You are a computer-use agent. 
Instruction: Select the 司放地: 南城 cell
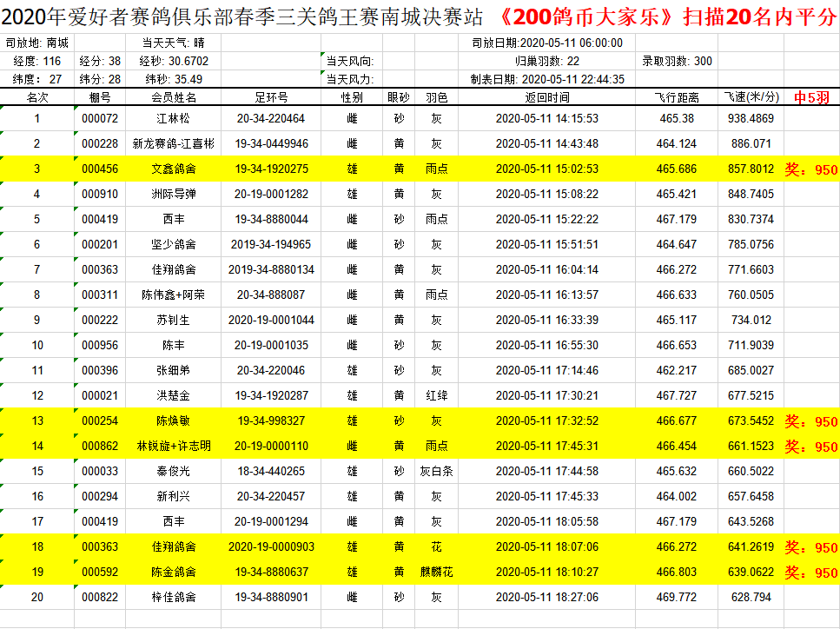pos(37,43)
